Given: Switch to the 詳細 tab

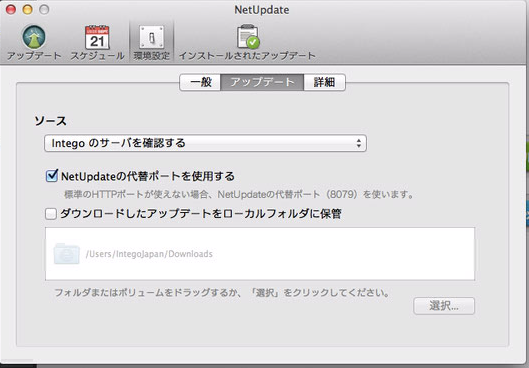Looking at the screenshot, I should [324, 82].
